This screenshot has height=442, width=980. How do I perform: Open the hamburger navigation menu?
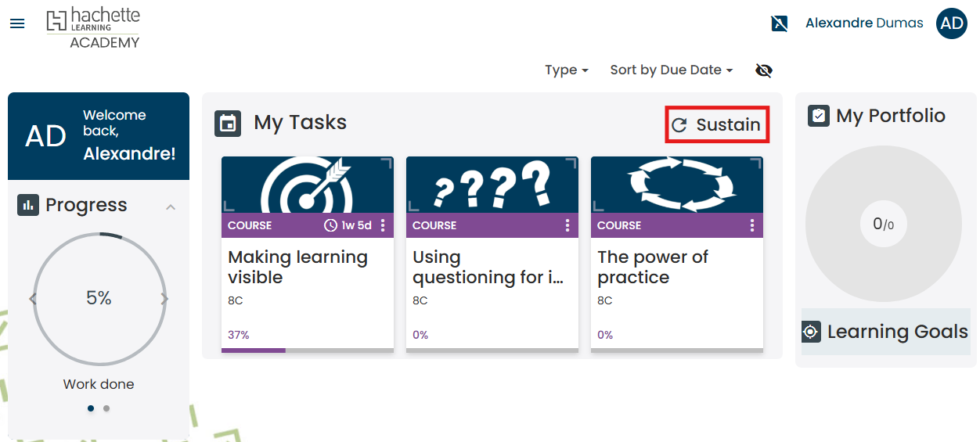pos(17,23)
